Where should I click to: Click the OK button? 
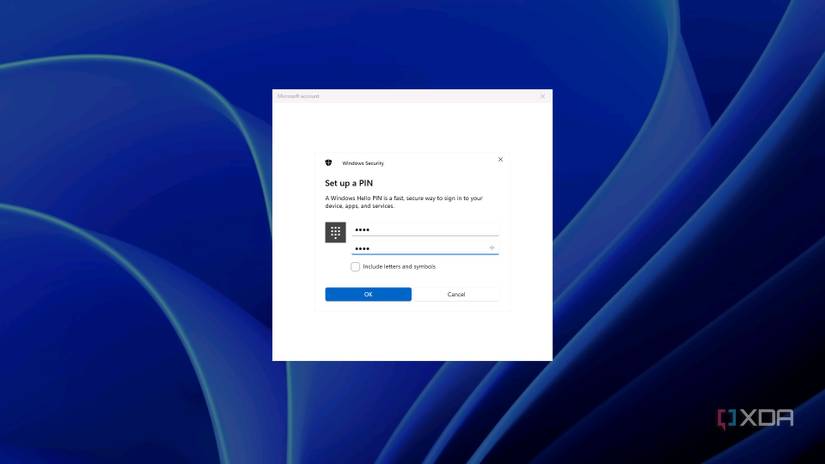[368, 294]
